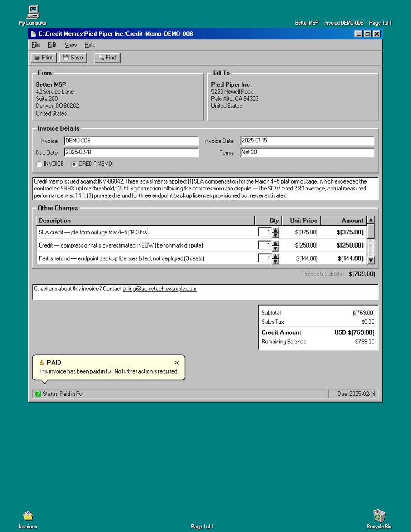Click the SLA credit platform outage description

click(x=94, y=232)
